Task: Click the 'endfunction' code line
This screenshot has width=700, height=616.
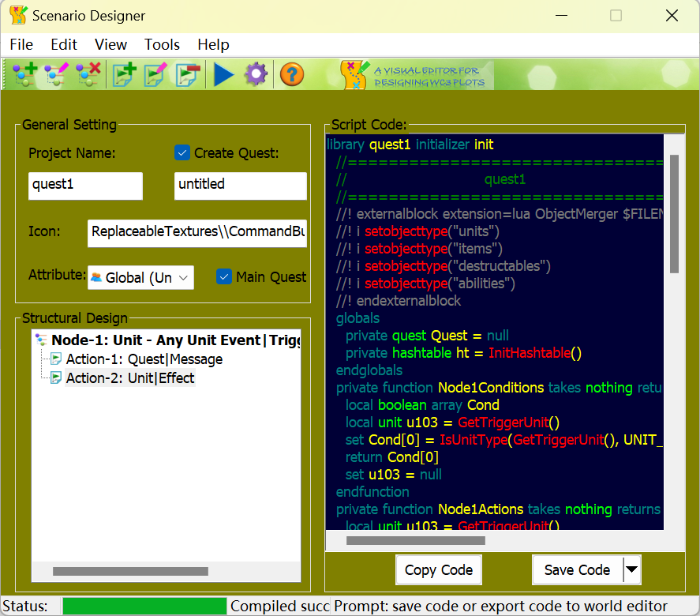Action: (x=372, y=493)
